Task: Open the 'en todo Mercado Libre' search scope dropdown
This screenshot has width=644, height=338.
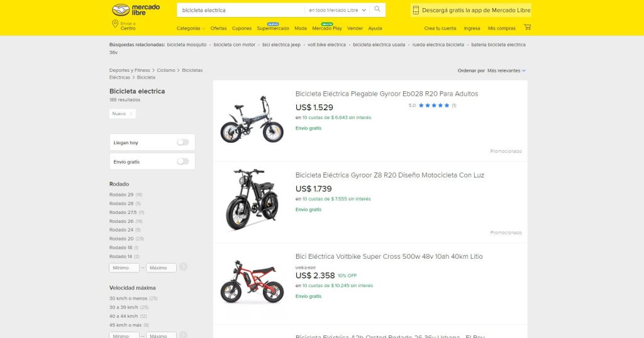Action: point(337,10)
